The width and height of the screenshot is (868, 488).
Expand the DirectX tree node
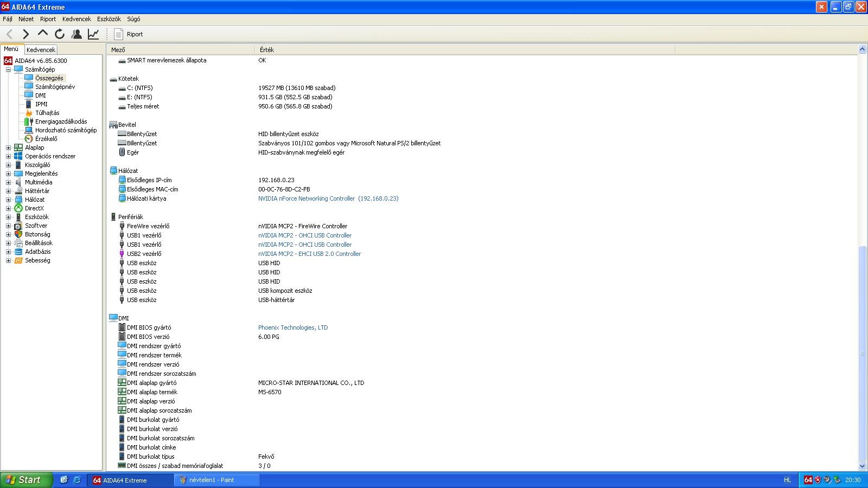click(x=8, y=208)
